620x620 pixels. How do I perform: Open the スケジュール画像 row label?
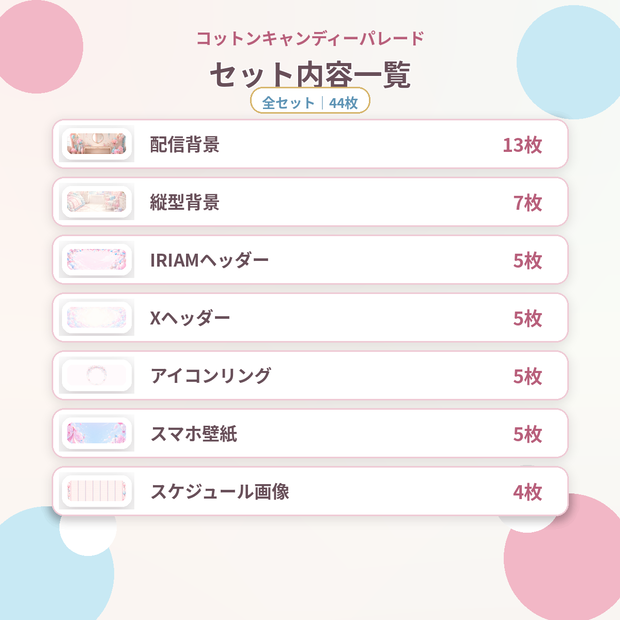(220, 491)
